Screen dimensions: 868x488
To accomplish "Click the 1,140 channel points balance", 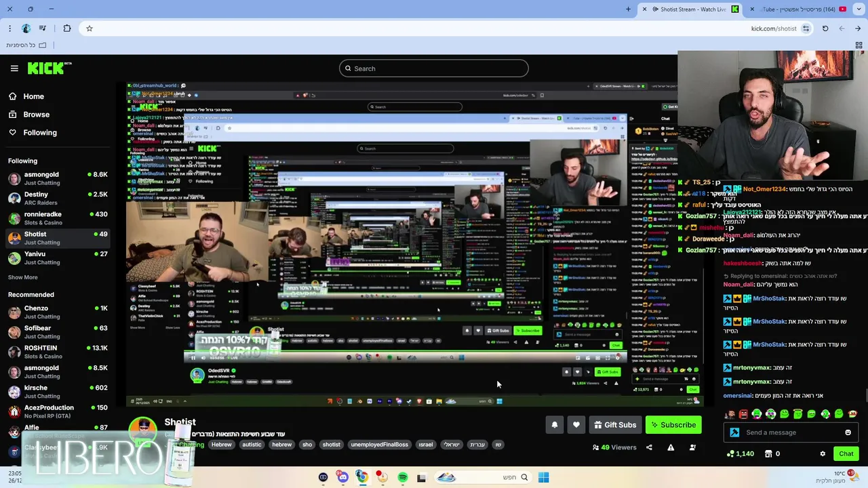I will (740, 454).
